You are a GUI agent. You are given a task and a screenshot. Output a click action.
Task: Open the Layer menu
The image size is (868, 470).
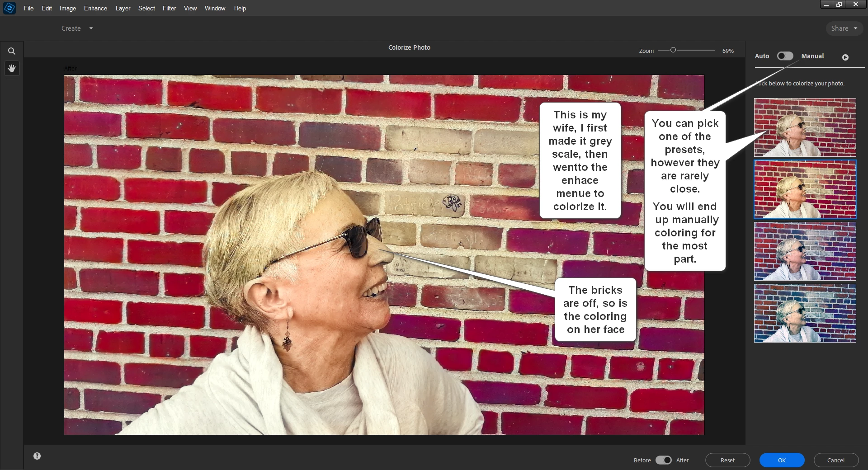[x=123, y=8]
